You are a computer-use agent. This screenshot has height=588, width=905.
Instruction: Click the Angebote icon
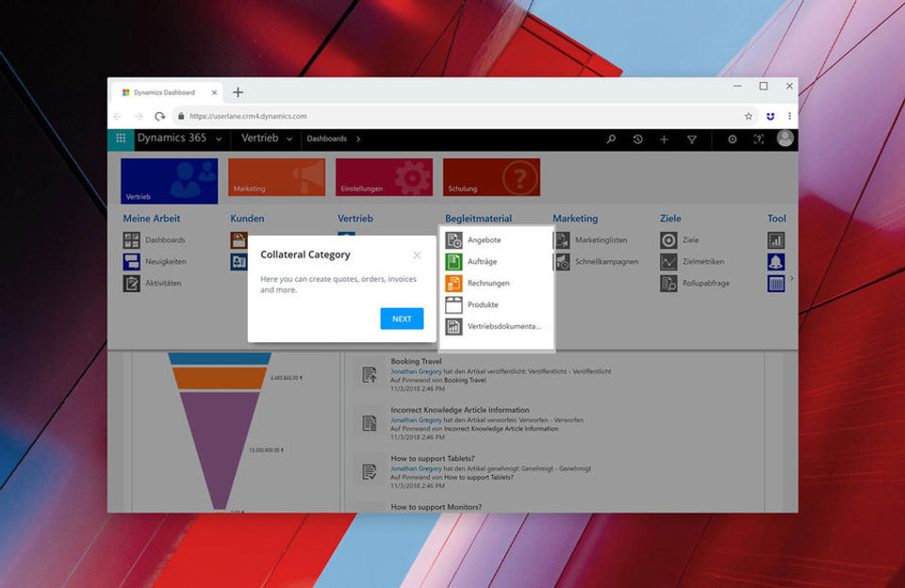[x=453, y=240]
